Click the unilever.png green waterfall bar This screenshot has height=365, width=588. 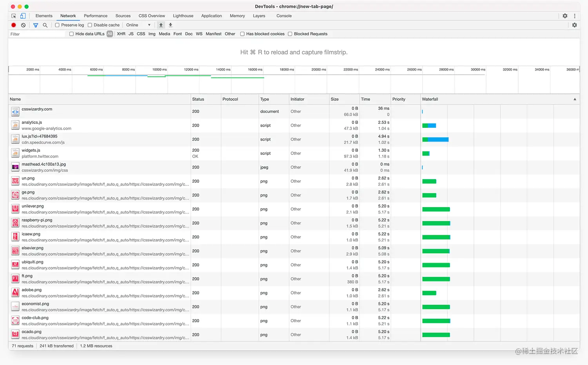(436, 209)
